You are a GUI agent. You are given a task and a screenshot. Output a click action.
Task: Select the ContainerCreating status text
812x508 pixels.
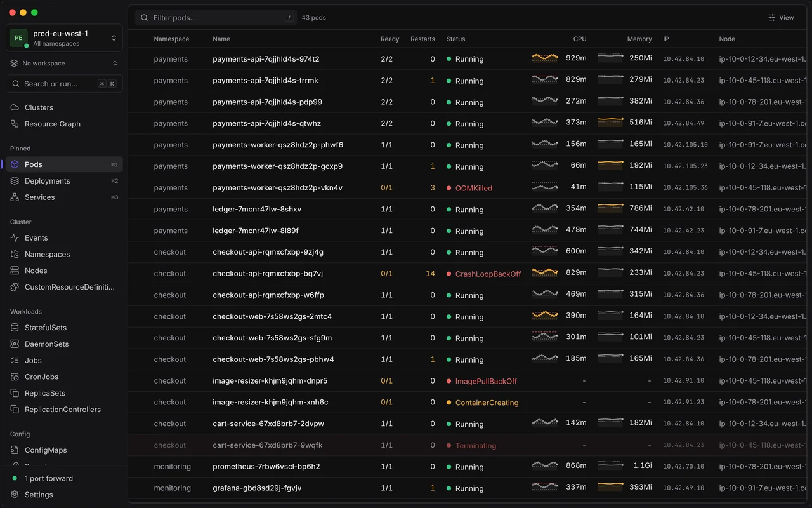tap(487, 403)
